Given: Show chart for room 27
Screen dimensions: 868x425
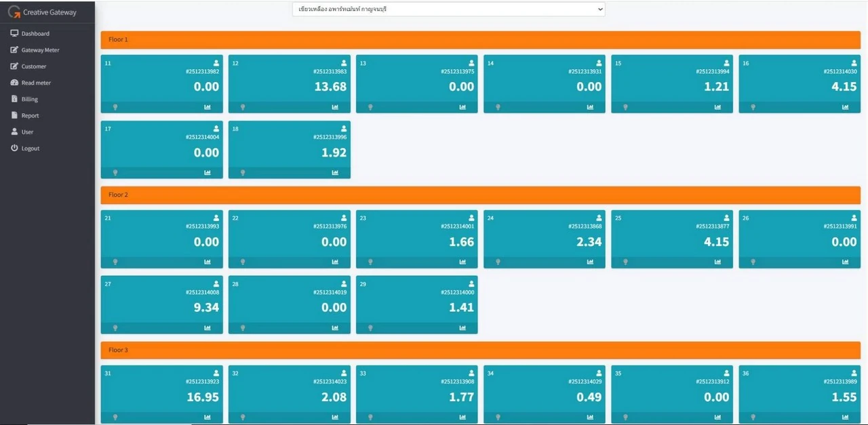Looking at the screenshot, I should tap(208, 328).
